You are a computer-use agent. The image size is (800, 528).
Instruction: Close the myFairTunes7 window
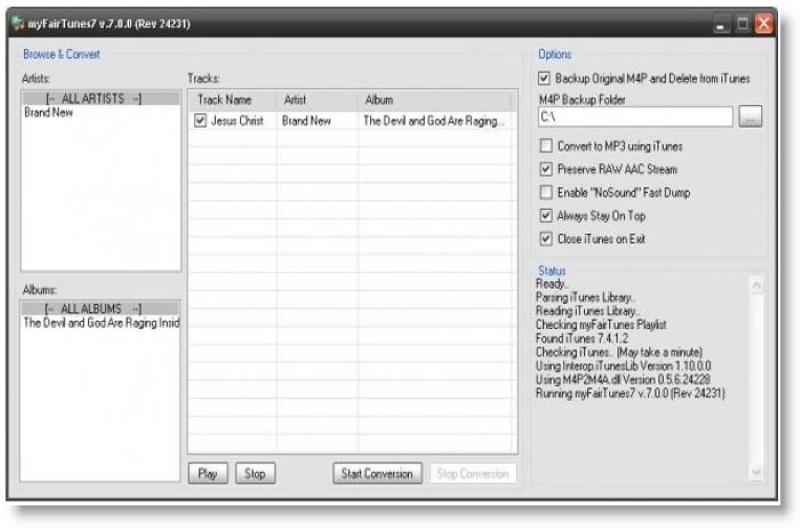pos(766,23)
